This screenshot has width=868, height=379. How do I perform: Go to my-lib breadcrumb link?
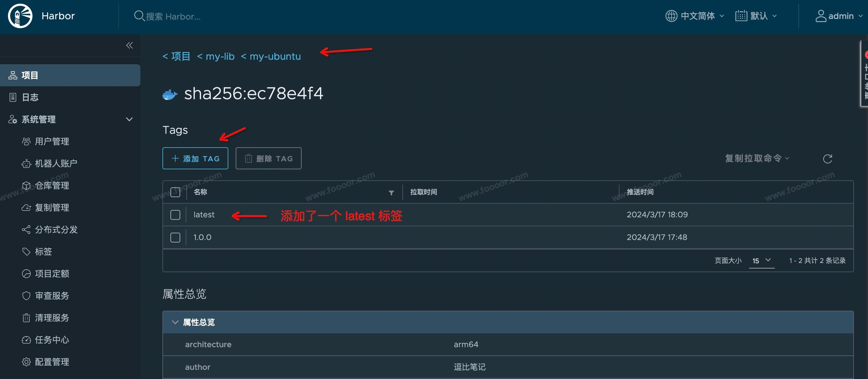point(220,56)
